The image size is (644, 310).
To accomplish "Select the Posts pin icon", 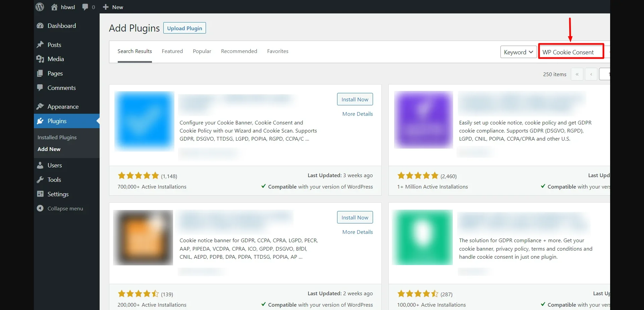I will [40, 44].
